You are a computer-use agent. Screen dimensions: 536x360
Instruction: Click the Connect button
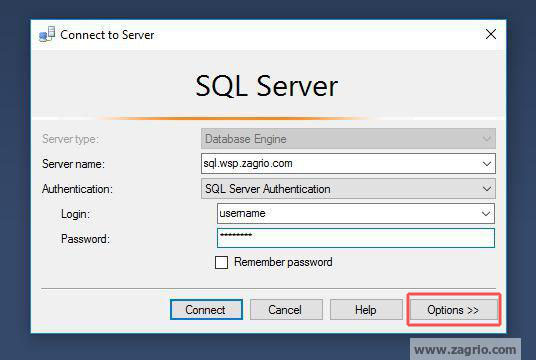pyautogui.click(x=206, y=310)
